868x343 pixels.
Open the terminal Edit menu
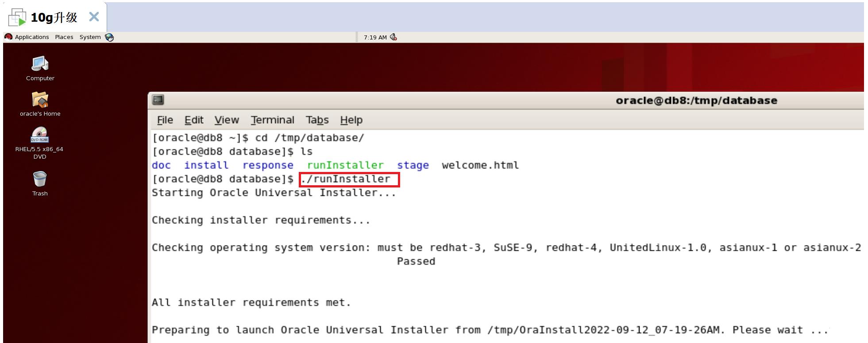194,120
